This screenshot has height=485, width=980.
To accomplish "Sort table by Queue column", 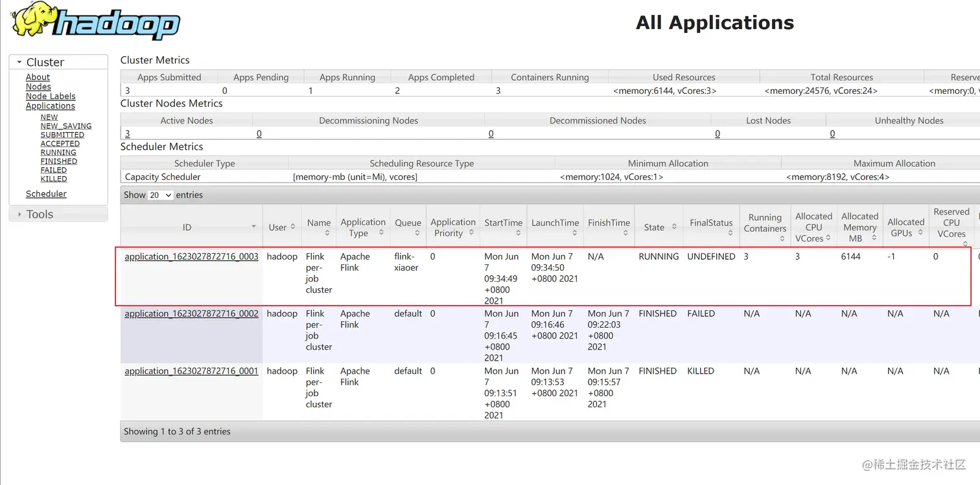I will point(408,227).
